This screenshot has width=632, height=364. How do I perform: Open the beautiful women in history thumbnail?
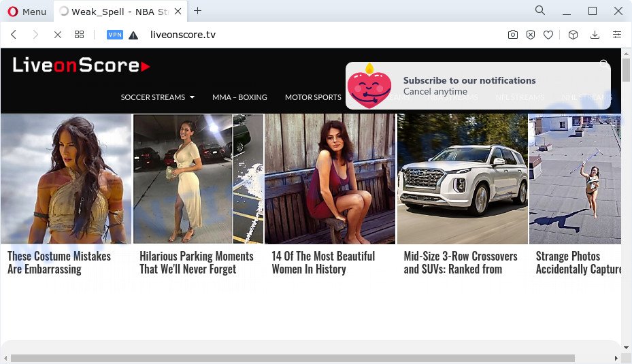pos(330,179)
